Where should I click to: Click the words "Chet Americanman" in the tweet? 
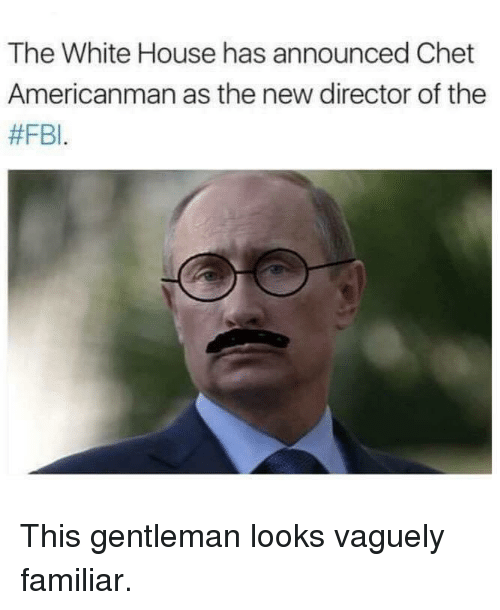coord(241,74)
